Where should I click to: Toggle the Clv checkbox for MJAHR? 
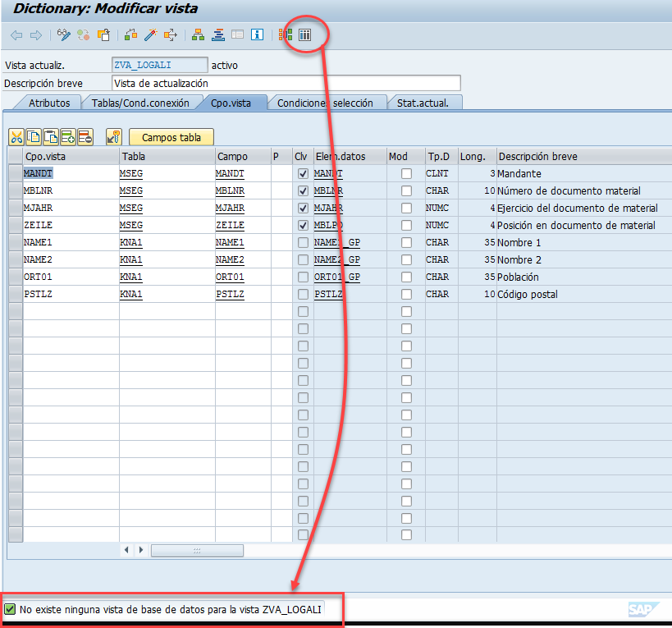click(303, 208)
